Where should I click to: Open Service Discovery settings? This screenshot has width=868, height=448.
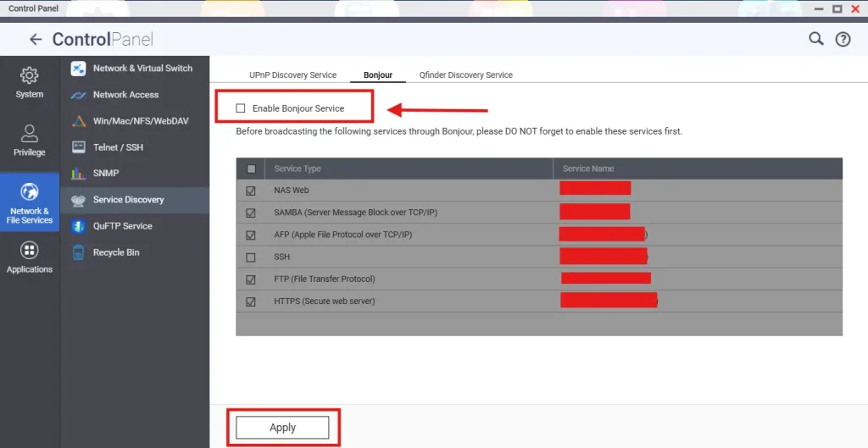(x=135, y=200)
